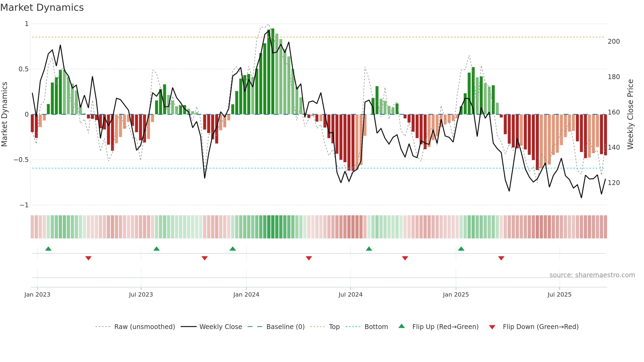Click the green flip-up triangle after Jul 2023
Image resolution: width=644 pixels, height=362 pixels.
pyautogui.click(x=156, y=249)
